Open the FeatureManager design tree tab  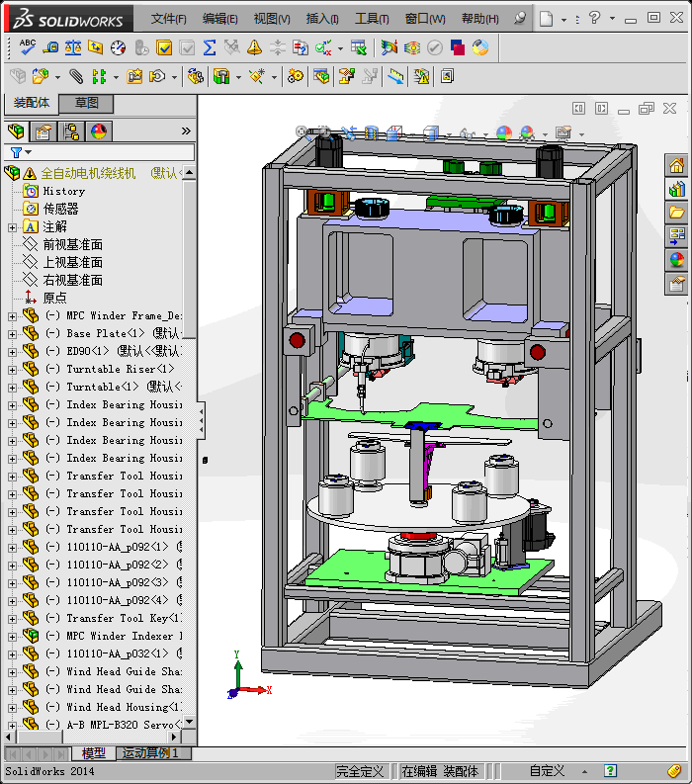click(x=16, y=131)
